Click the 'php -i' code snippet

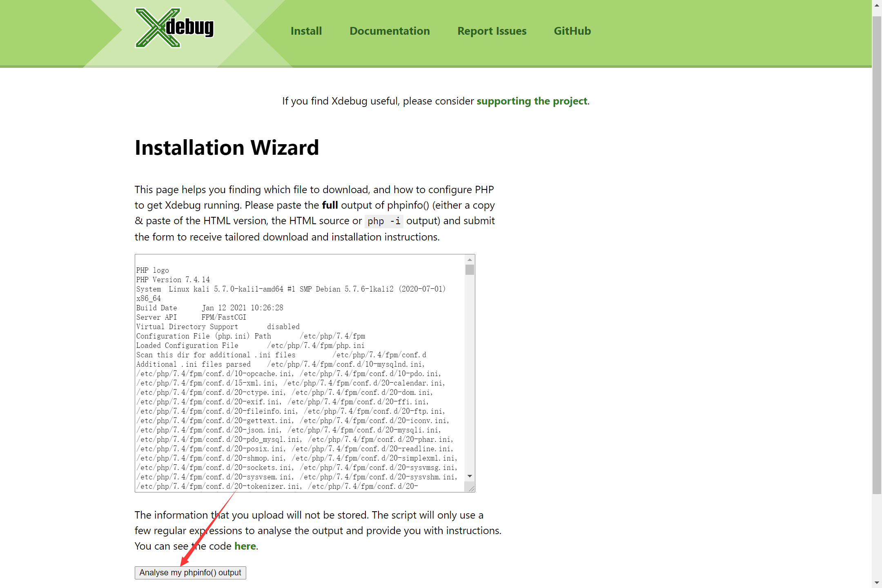click(383, 221)
